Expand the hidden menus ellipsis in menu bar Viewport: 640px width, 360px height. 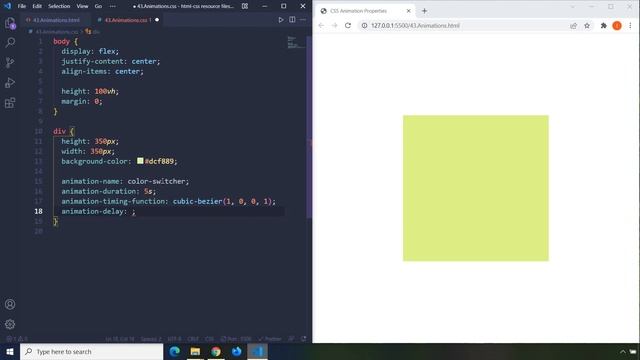pos(113,6)
